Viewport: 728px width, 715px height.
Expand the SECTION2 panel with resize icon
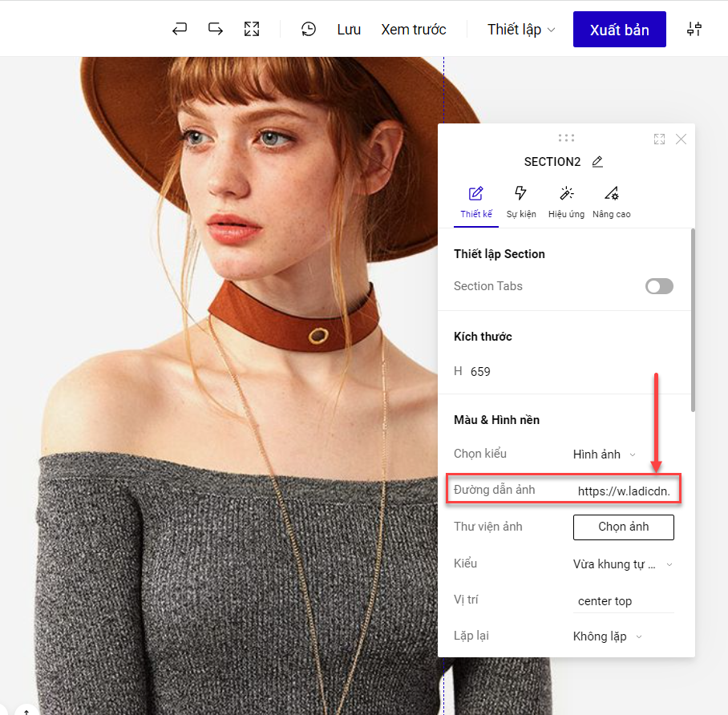click(659, 139)
